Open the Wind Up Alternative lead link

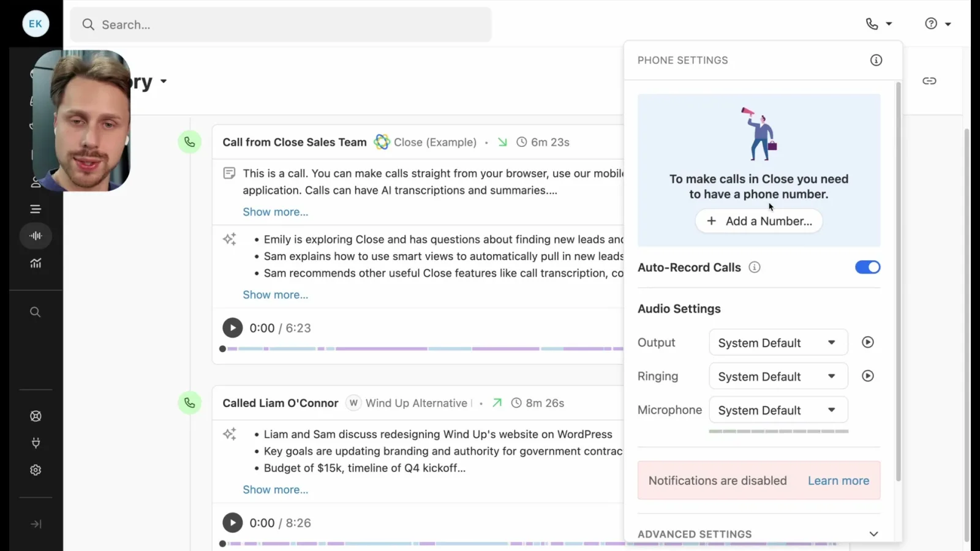click(x=417, y=403)
